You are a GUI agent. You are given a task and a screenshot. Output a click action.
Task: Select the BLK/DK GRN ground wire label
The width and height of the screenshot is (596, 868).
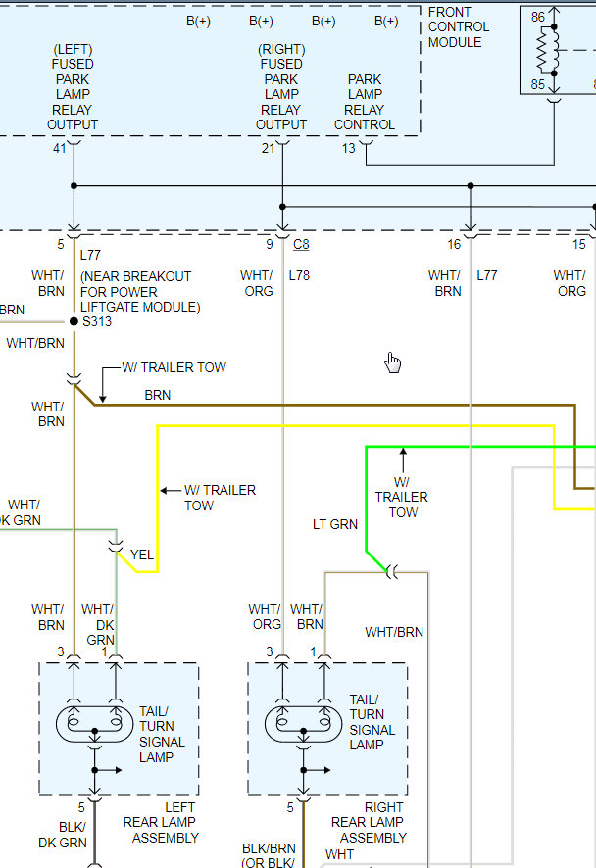click(63, 835)
